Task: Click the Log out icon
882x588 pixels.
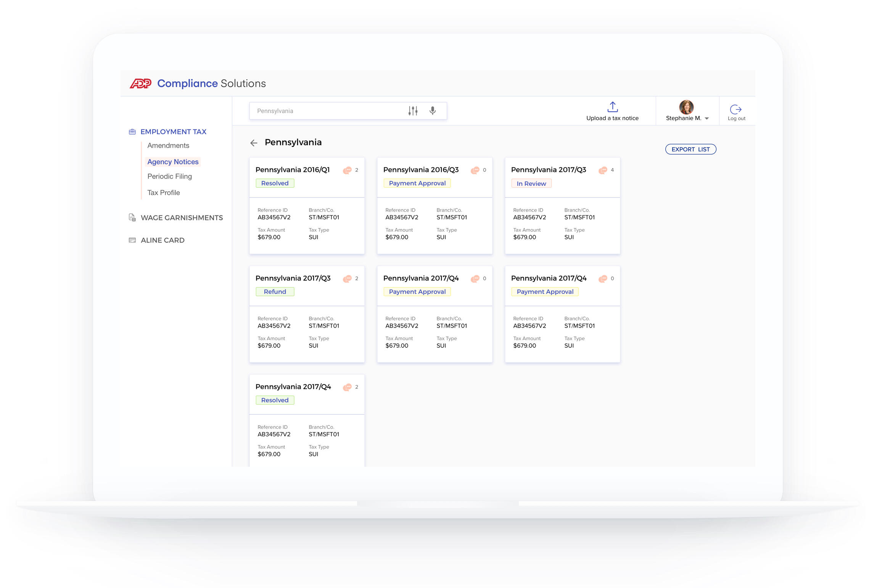Action: click(736, 110)
